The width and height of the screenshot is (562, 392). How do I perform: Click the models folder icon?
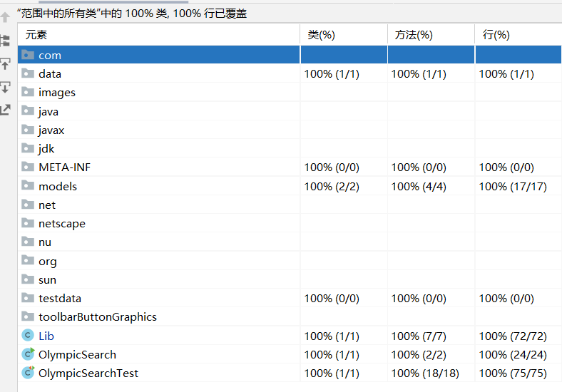28,186
